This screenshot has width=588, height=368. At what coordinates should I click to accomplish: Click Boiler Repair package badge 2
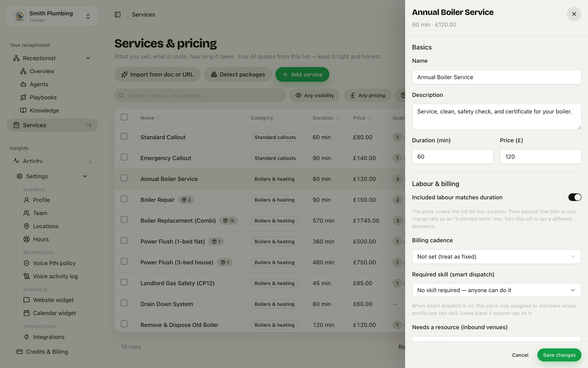click(x=186, y=200)
